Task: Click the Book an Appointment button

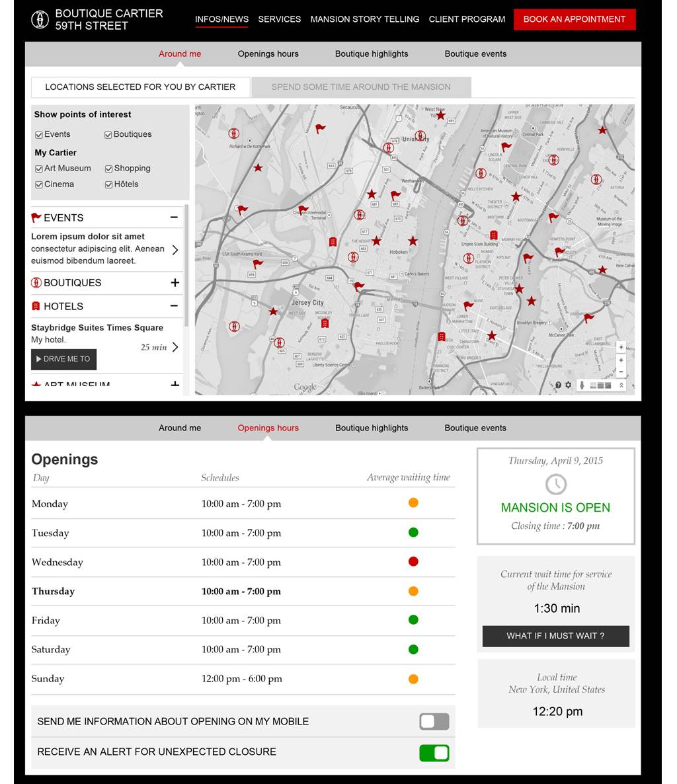Action: tap(574, 19)
